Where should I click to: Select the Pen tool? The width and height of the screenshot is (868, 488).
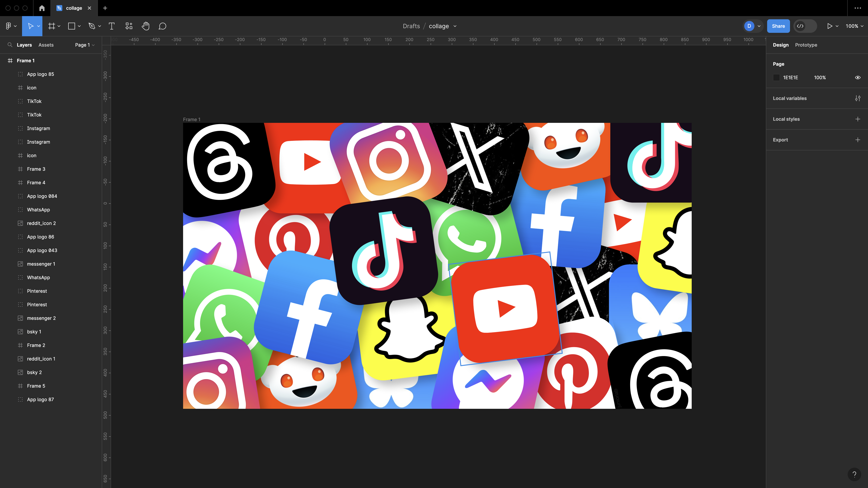[92, 26]
